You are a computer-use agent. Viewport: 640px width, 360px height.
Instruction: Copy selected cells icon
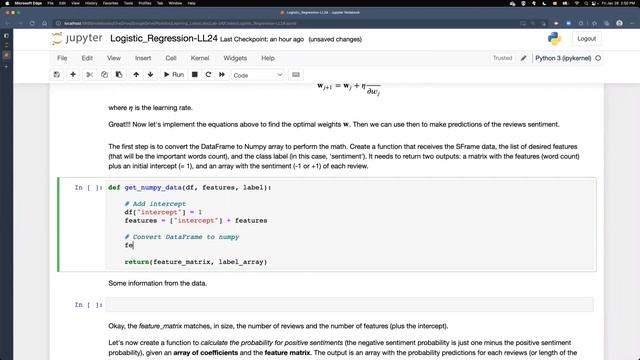coord(104,75)
